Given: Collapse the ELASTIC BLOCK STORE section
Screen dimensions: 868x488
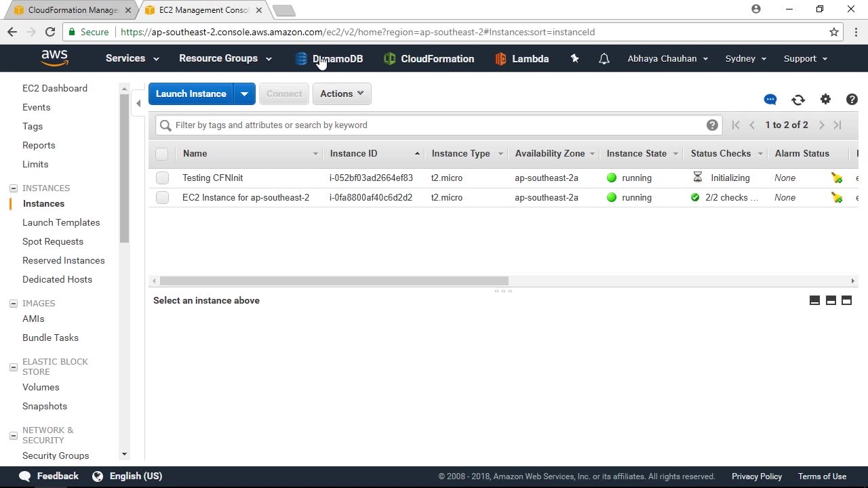Looking at the screenshot, I should point(13,367).
